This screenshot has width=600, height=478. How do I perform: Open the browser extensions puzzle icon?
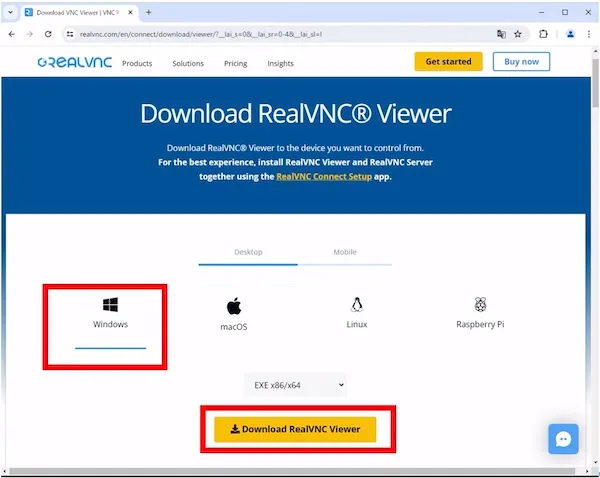coord(543,34)
